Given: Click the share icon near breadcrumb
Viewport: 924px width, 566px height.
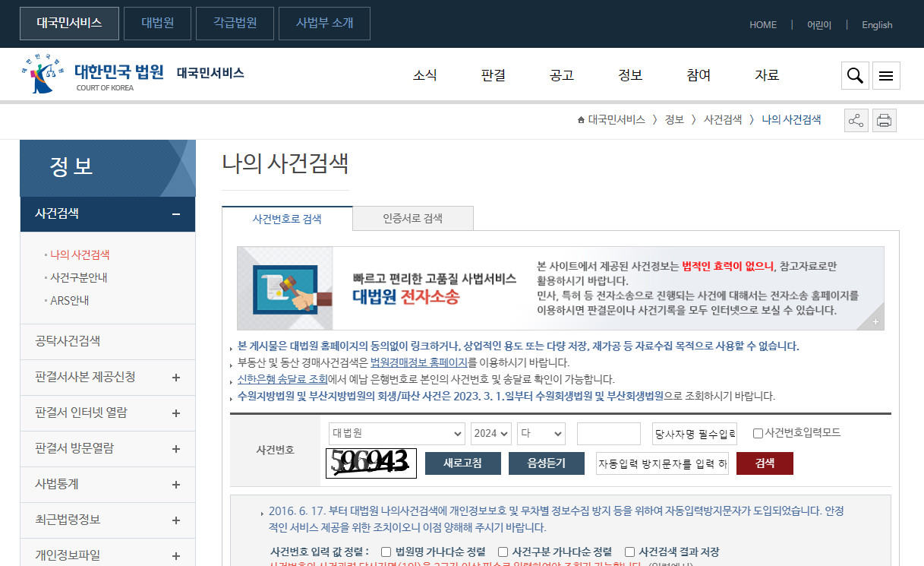Looking at the screenshot, I should (x=856, y=120).
